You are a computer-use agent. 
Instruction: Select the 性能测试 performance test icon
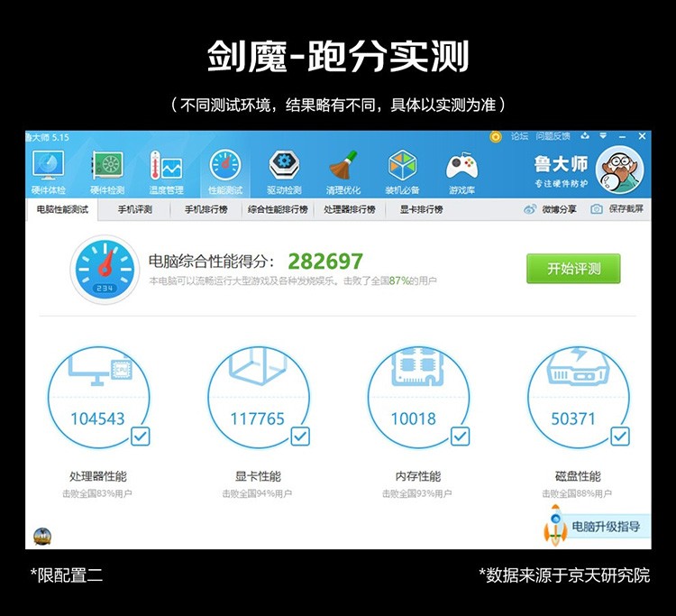225,172
